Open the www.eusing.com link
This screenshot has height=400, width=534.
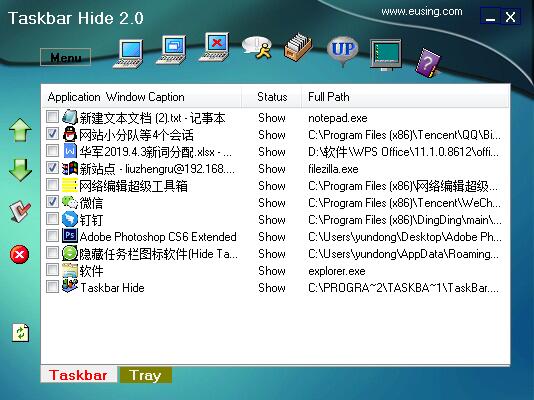point(422,12)
